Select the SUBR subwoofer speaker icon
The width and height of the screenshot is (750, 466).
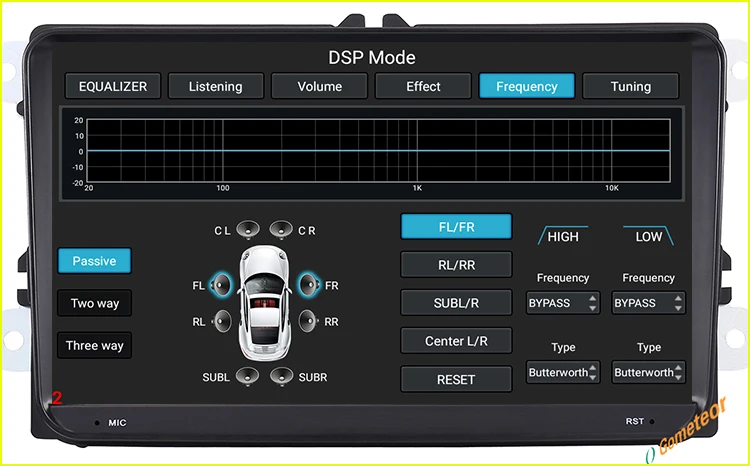coord(281,377)
